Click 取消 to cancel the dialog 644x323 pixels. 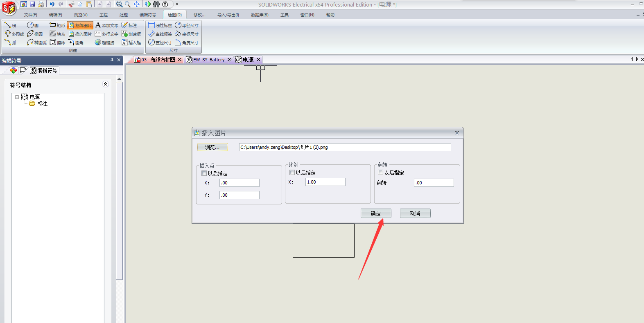[x=415, y=213]
